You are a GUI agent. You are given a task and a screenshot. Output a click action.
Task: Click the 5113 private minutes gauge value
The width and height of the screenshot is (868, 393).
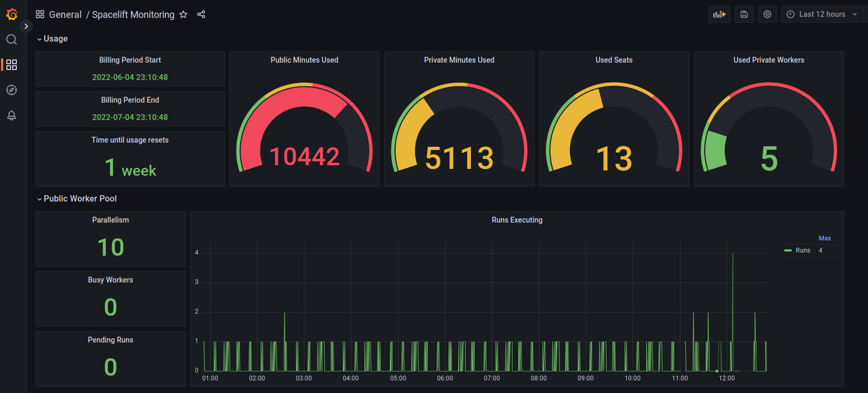pos(459,158)
